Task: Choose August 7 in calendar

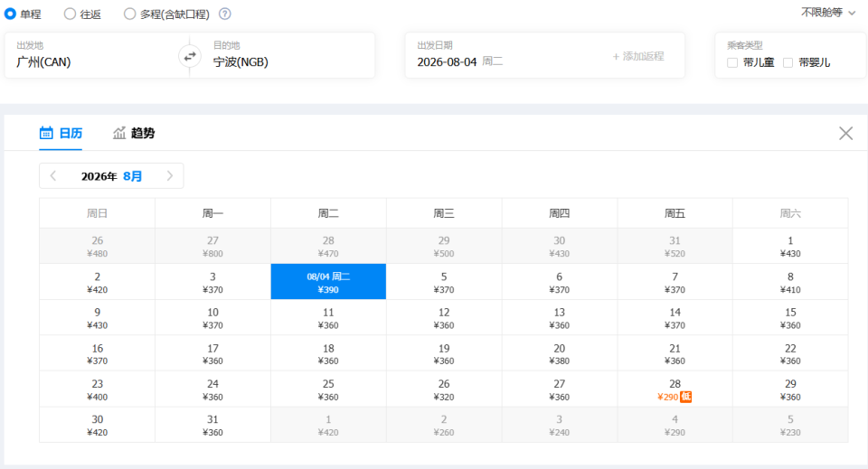Action: [x=675, y=282]
